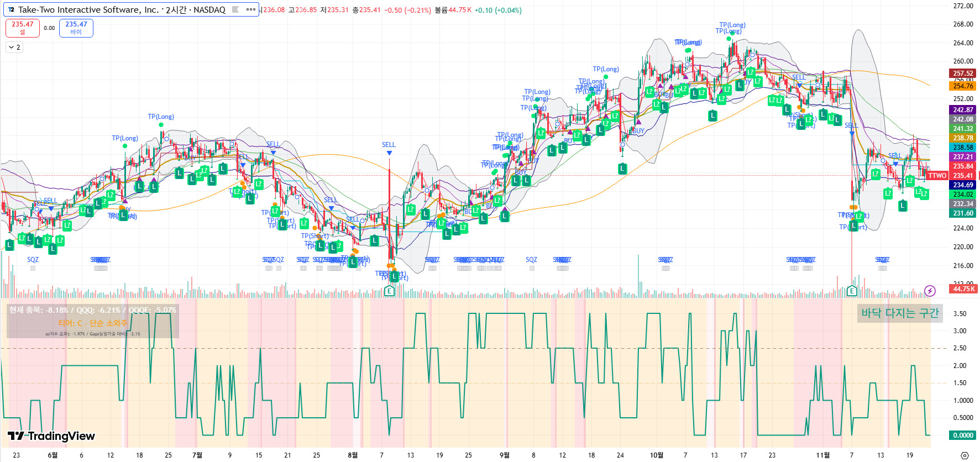Click the low value 저235.31
This screenshot has width=980, height=462.
click(x=335, y=10)
